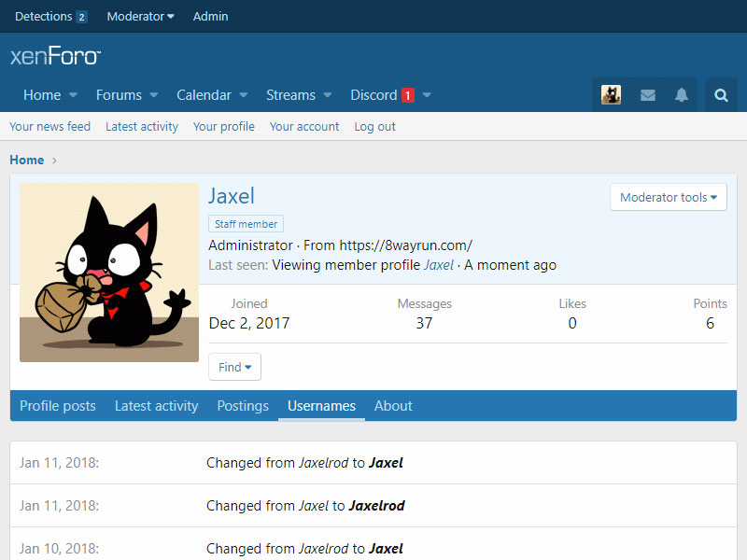Open the Streams navigation item
The width and height of the screenshot is (747, 560).
[x=290, y=95]
